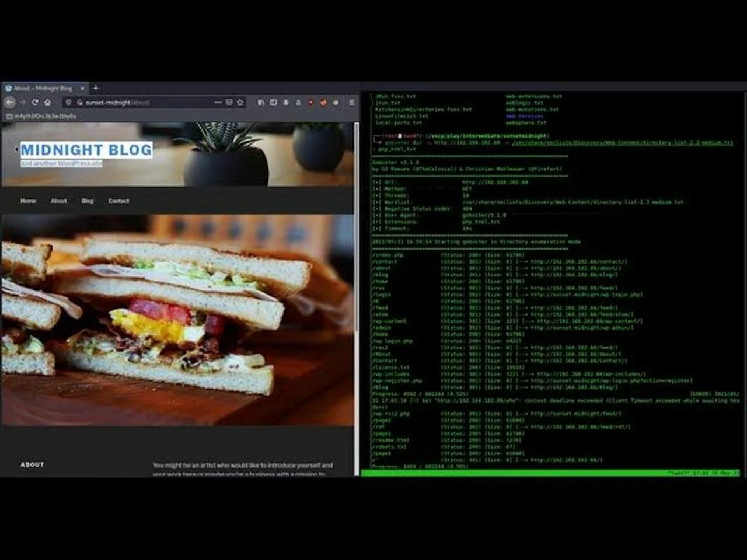Open the Firefox hamburger menu
The width and height of the screenshot is (747, 560).
tap(351, 102)
